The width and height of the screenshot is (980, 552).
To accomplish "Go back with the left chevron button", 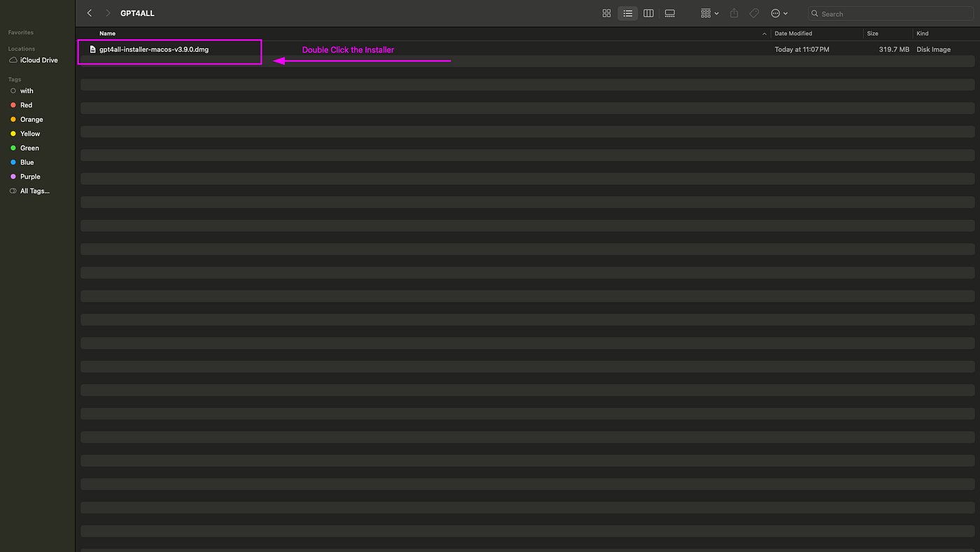I will coord(90,13).
